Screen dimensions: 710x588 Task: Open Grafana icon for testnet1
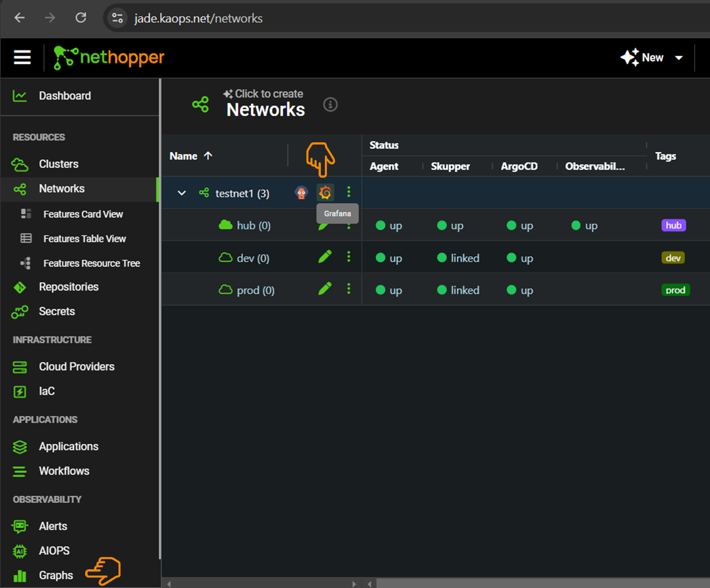pyautogui.click(x=325, y=193)
